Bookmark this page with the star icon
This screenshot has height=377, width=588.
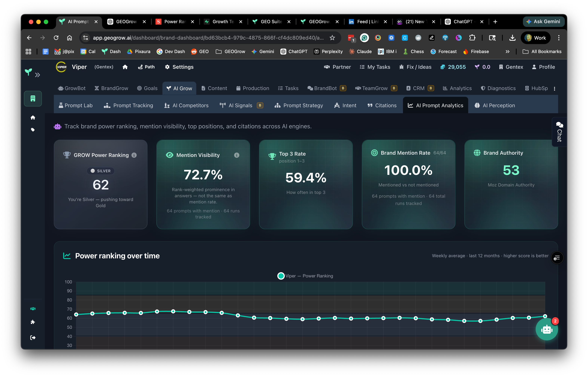click(x=332, y=38)
